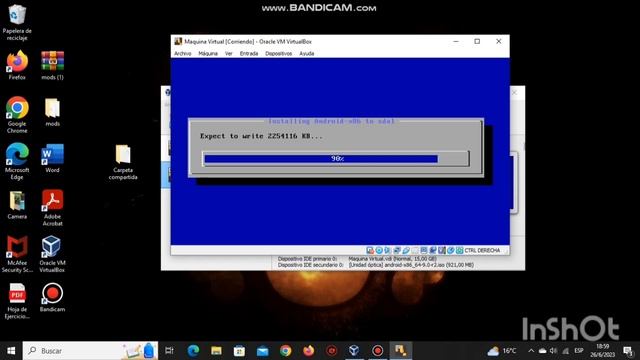Click the CTRL DERECHA host key label
This screenshot has height=360, width=640.
tap(482, 250)
